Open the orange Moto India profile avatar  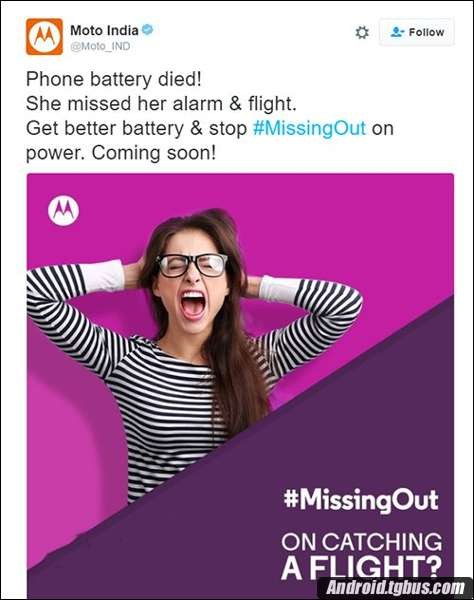(x=44, y=36)
